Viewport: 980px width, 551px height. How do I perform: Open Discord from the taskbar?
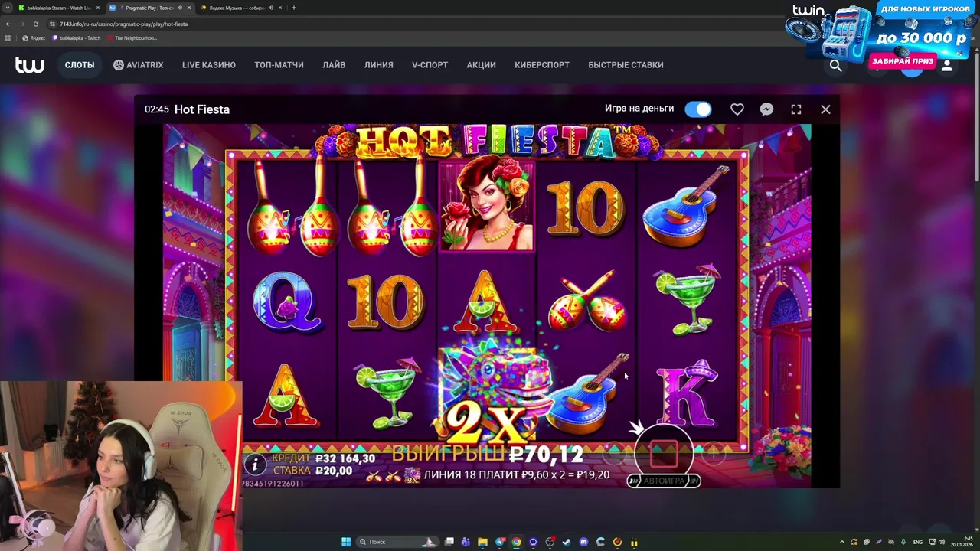tap(583, 542)
